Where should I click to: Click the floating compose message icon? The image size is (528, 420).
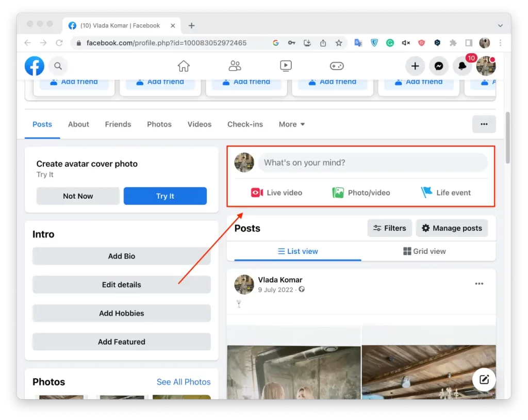(x=484, y=380)
